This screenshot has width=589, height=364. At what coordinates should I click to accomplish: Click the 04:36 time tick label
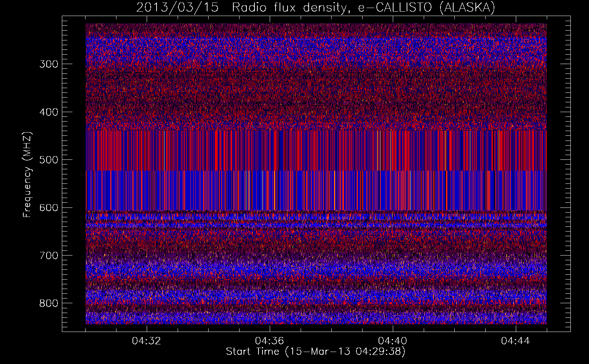pyautogui.click(x=270, y=341)
